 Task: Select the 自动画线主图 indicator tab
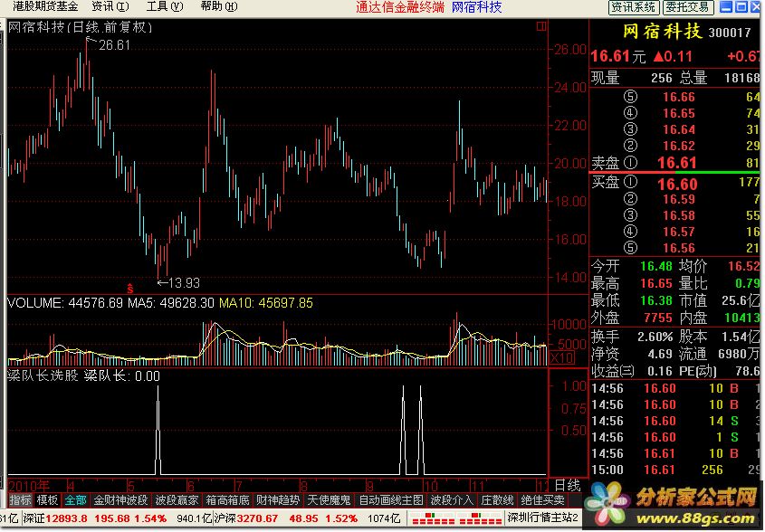coord(391,499)
